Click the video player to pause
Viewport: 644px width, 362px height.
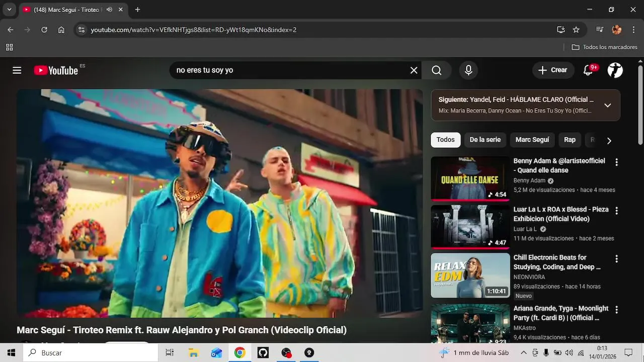point(220,203)
